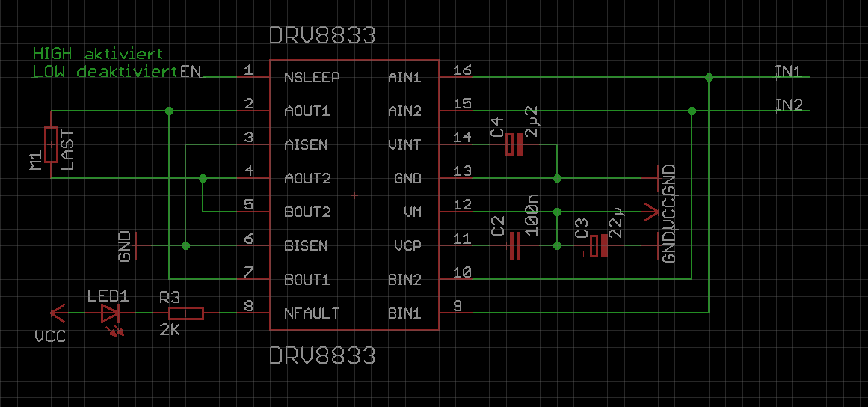Select the C2 capacitor symbol
The image size is (868, 407).
515,246
